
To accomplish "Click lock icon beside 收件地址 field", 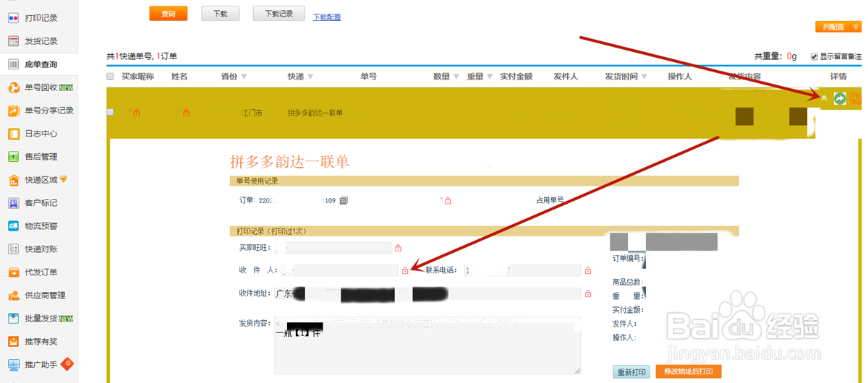I will pos(588,293).
